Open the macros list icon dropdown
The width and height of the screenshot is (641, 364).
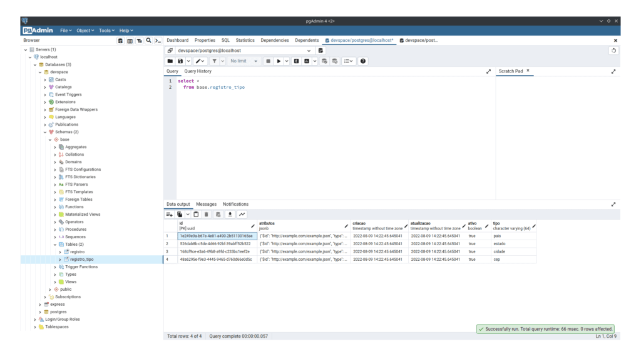click(348, 61)
